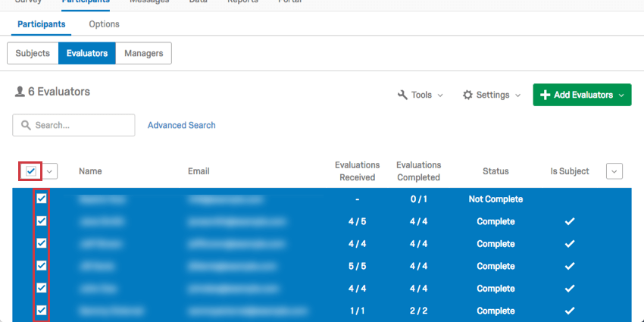Screen dimensions: 644x322
Task: Click the plus icon on Add Evaluators
Action: [545, 95]
